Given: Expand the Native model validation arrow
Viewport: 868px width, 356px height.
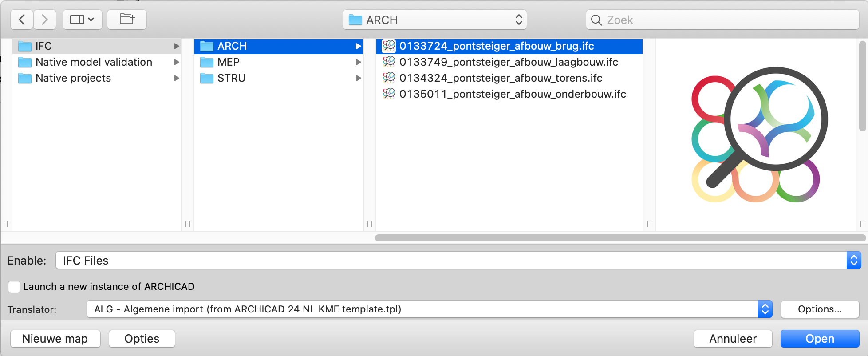Looking at the screenshot, I should [x=176, y=62].
